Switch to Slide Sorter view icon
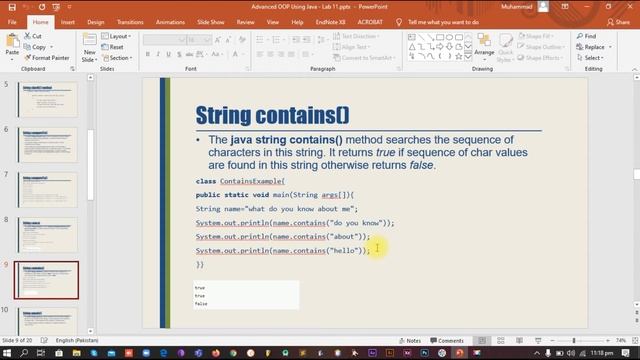This screenshot has height=360, width=640. click(501, 340)
